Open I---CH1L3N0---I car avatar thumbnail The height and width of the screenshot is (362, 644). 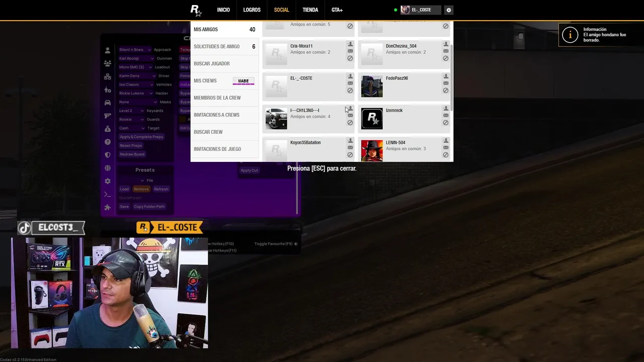click(x=276, y=119)
